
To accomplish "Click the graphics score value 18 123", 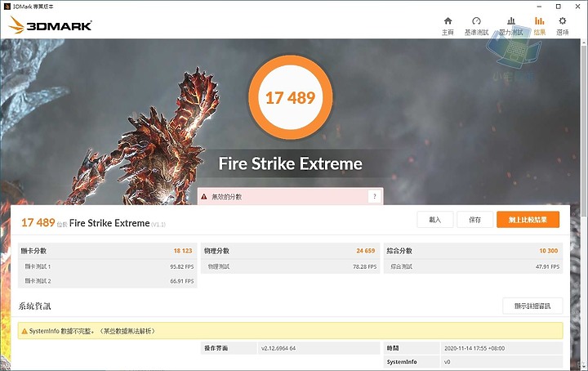I will pyautogui.click(x=183, y=251).
